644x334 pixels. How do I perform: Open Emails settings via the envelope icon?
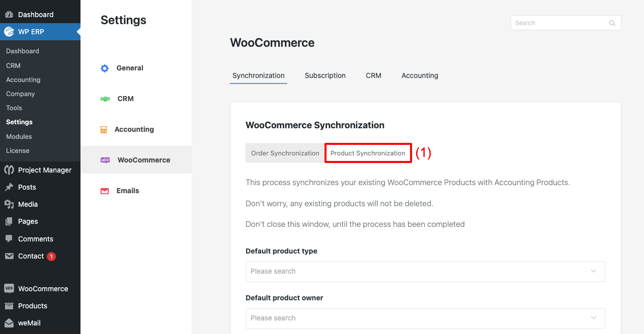tap(104, 191)
